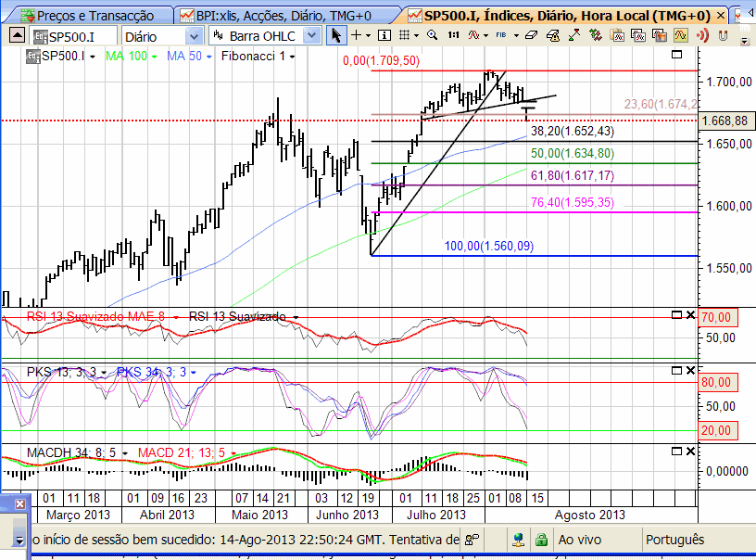Close the RSI indicator pane
The image size is (756, 560).
pos(690,315)
